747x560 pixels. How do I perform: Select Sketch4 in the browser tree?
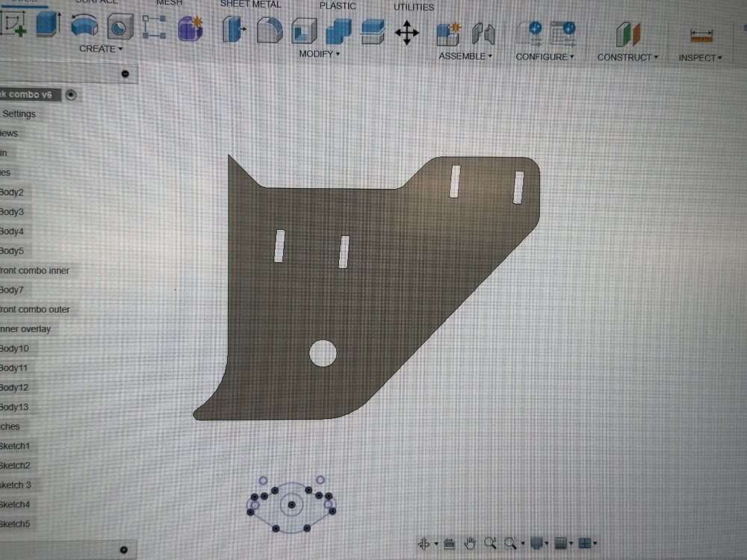click(x=15, y=504)
